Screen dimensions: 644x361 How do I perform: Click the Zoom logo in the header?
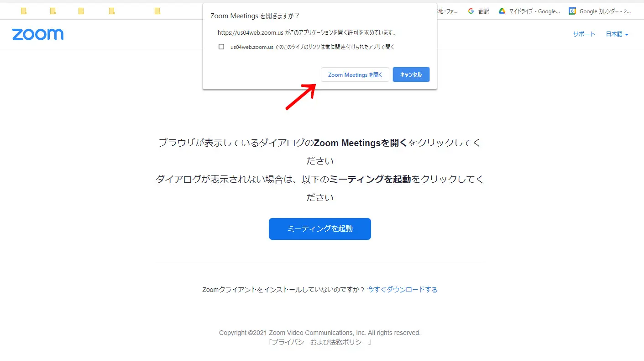37,34
